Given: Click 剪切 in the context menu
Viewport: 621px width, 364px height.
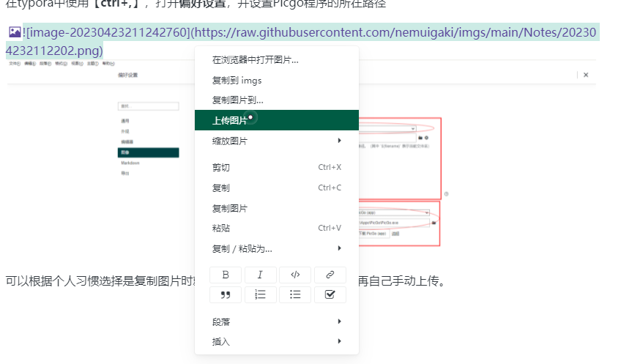Looking at the screenshot, I should [x=220, y=168].
